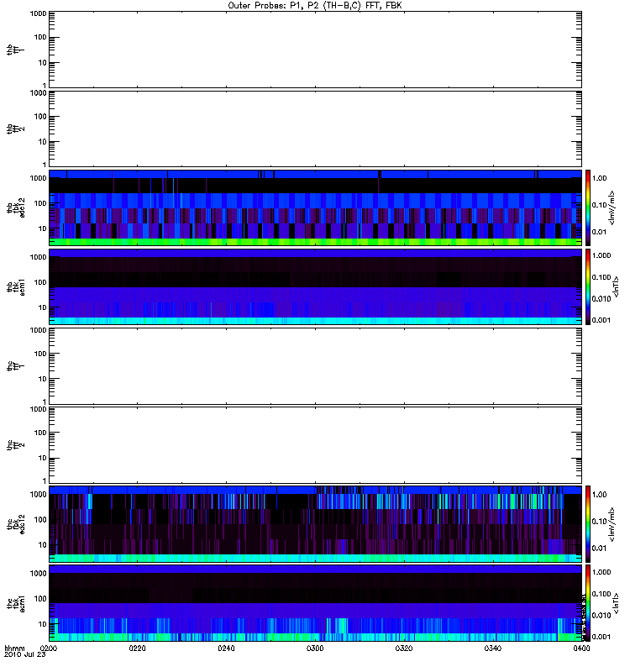This screenshot has height=672, width=630.
Task: Click the "thb fft 2" axis label
Action: coord(16,129)
